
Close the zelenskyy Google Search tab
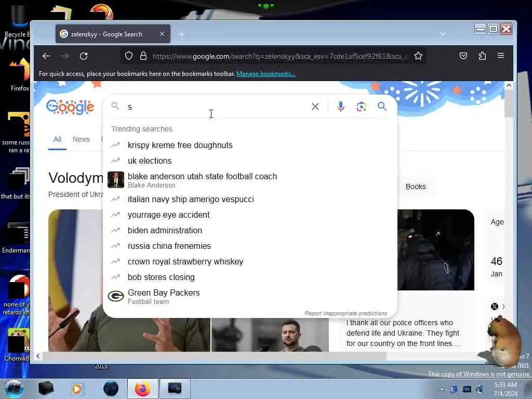162,34
